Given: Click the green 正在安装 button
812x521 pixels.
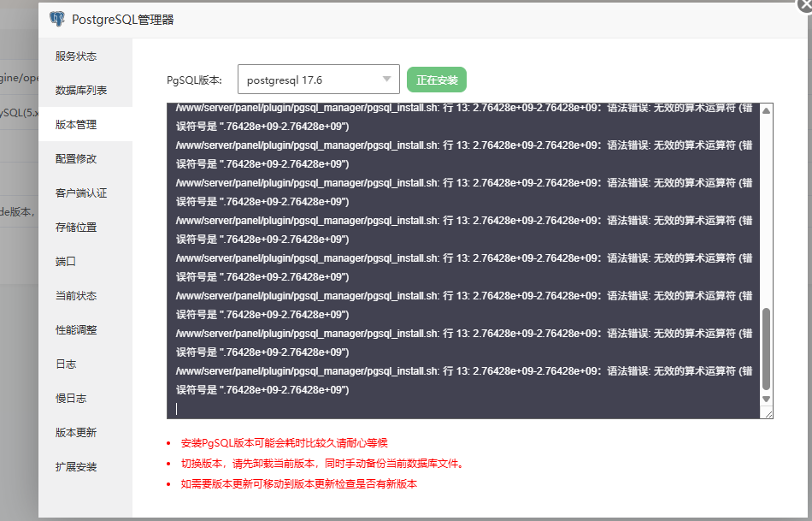Looking at the screenshot, I should click(x=437, y=80).
